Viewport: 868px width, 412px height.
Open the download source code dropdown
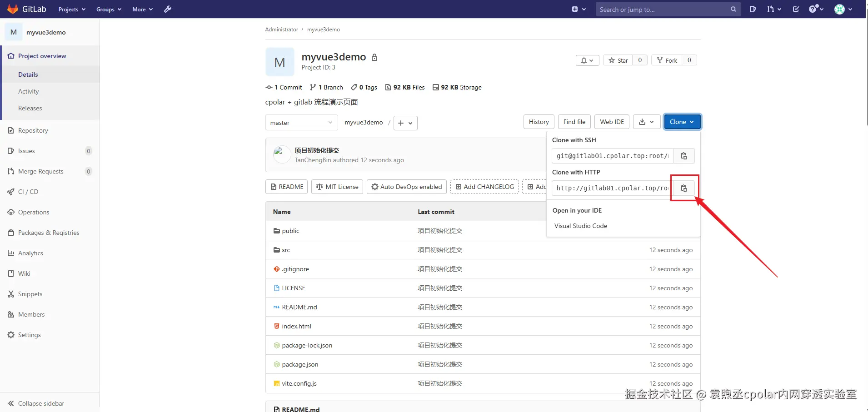pos(646,122)
